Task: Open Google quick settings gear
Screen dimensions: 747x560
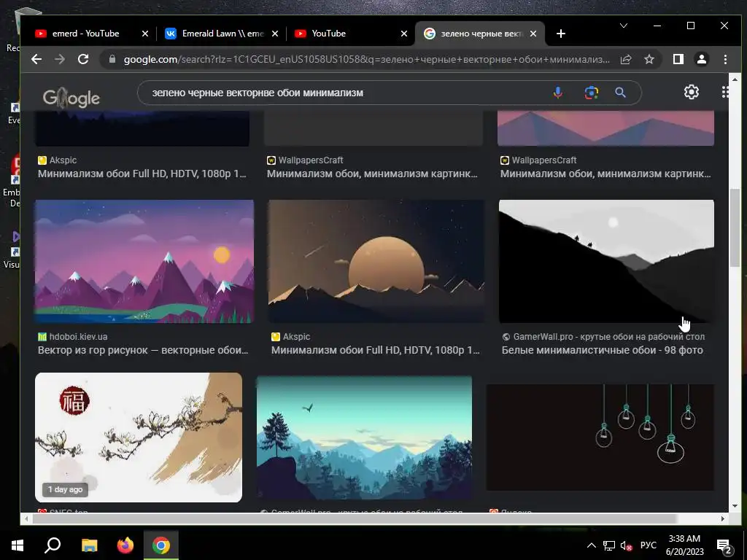Action: click(x=692, y=92)
